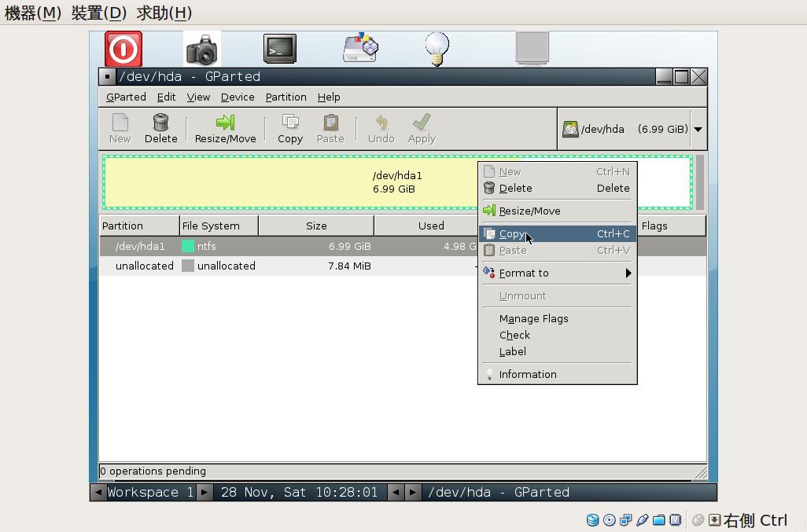Click the Paste toolbar button

point(330,129)
